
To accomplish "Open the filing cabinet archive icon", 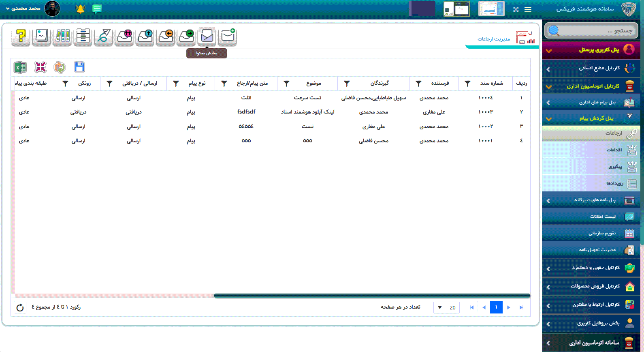I will (83, 36).
